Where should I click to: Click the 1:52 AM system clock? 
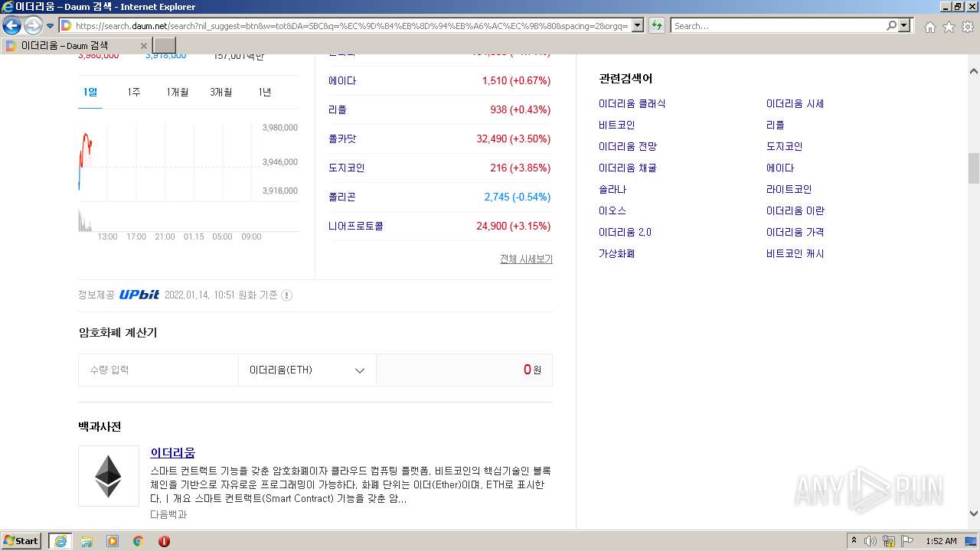pos(941,541)
